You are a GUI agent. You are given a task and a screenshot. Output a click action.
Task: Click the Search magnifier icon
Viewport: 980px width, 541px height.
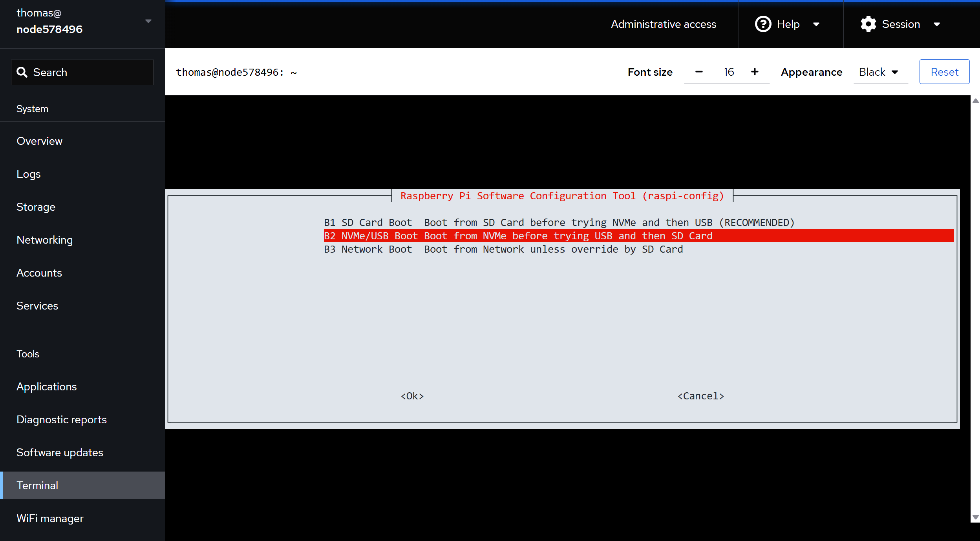point(22,72)
